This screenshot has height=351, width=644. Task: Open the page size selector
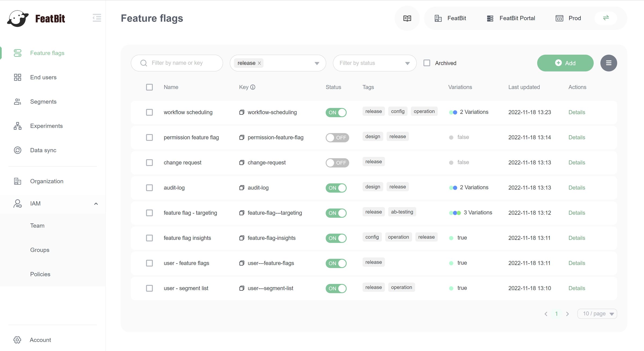597,313
